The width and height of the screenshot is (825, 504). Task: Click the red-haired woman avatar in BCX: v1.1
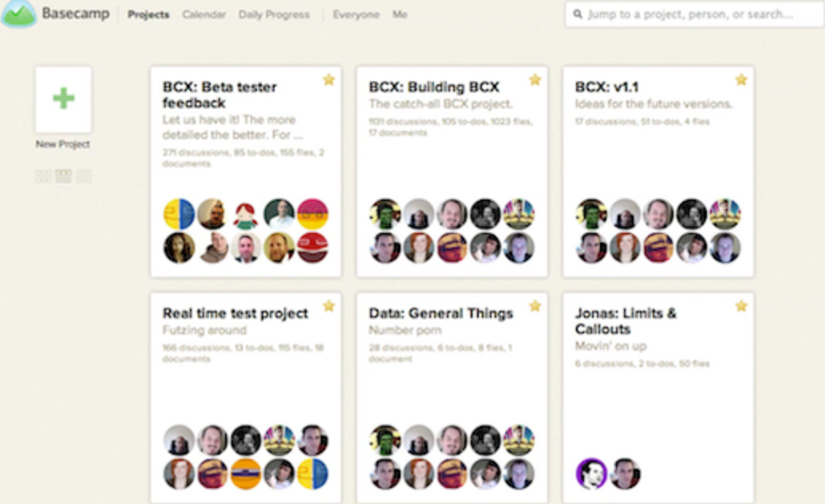tap(625, 247)
